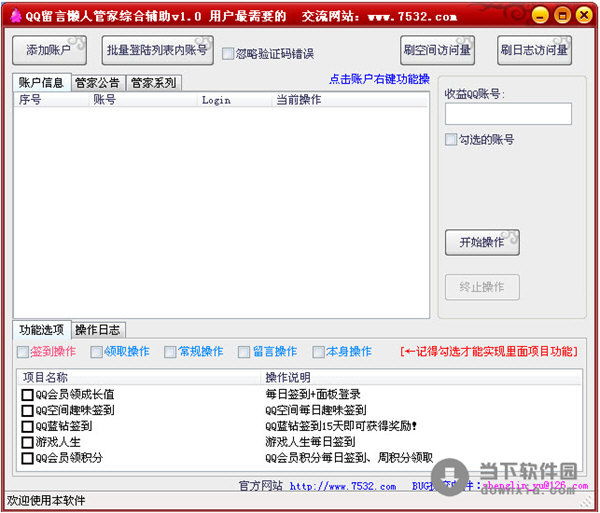Open the 管家系列 tab

click(x=154, y=83)
